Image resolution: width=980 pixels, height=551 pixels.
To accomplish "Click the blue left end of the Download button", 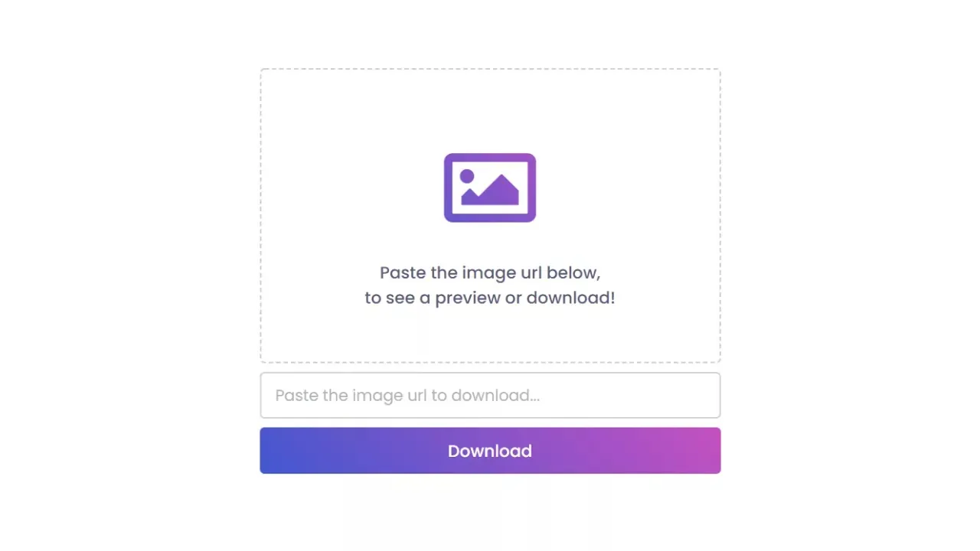I will 283,451.
